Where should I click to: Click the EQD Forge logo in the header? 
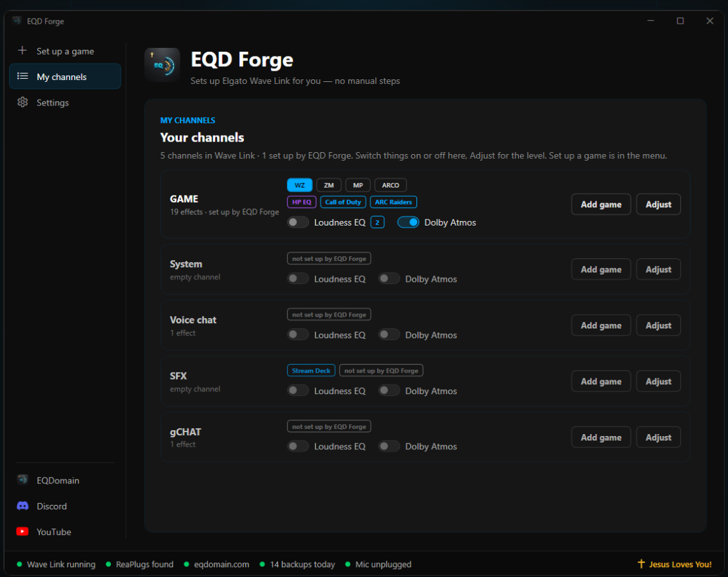162,65
